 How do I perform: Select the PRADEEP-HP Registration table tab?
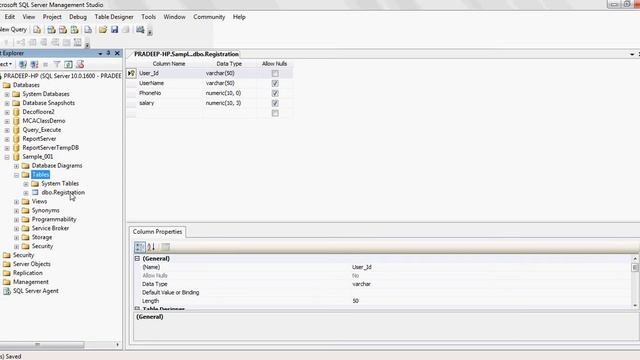[186, 54]
